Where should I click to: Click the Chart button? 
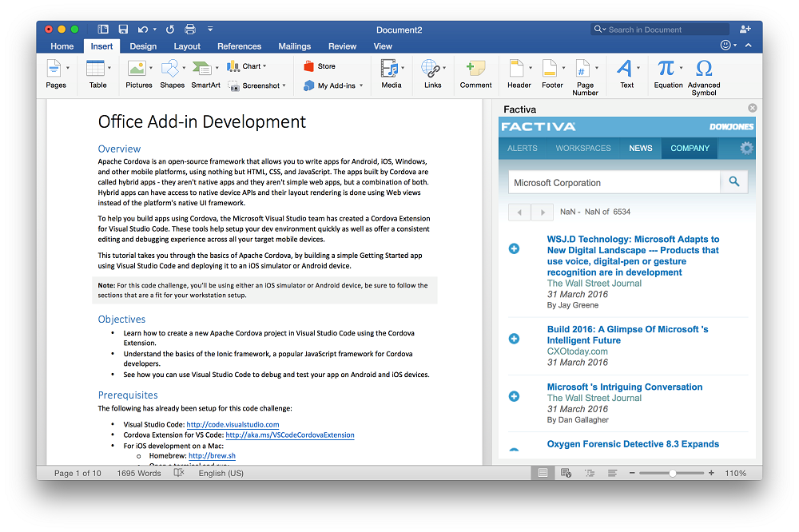coord(247,66)
